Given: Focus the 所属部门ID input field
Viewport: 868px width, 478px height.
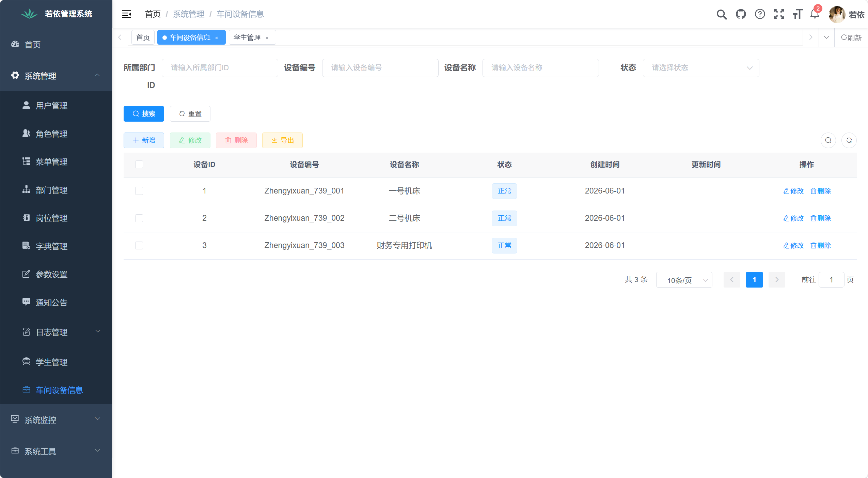Looking at the screenshot, I should (220, 68).
